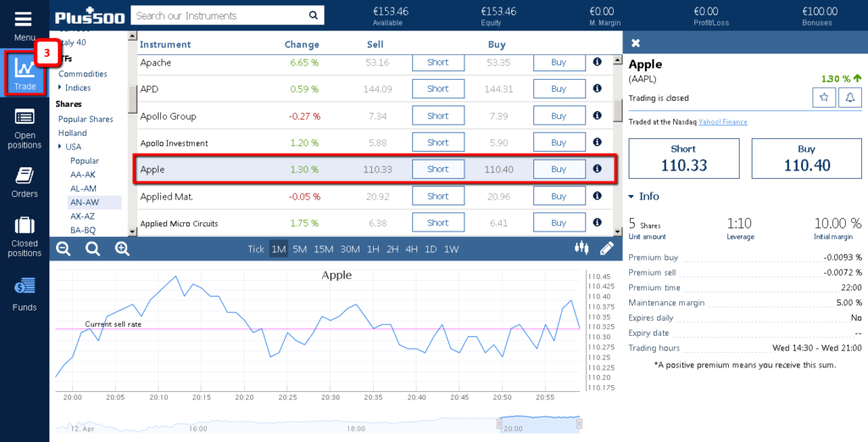868x442 pixels.
Task: Click the search magnifier icon
Action: point(314,15)
